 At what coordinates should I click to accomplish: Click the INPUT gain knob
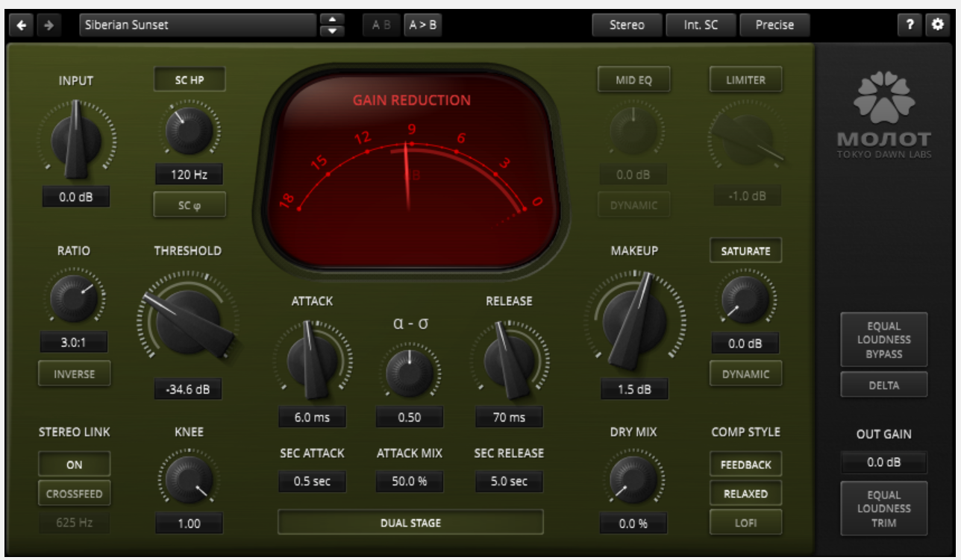[x=76, y=139]
